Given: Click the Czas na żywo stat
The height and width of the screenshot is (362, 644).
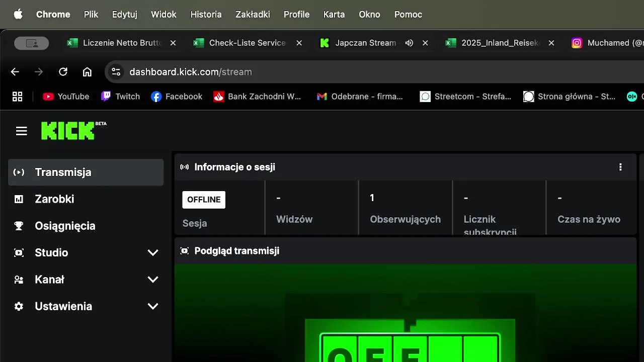Looking at the screenshot, I should (591, 208).
